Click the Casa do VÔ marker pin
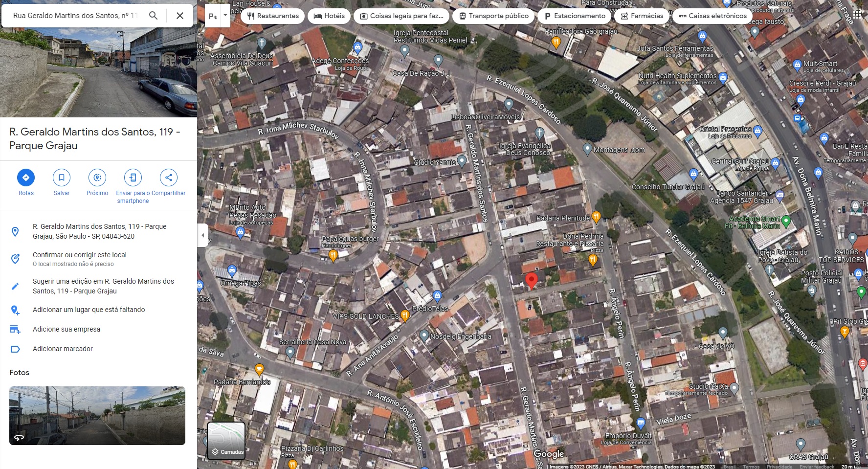868x469 pixels. click(723, 333)
